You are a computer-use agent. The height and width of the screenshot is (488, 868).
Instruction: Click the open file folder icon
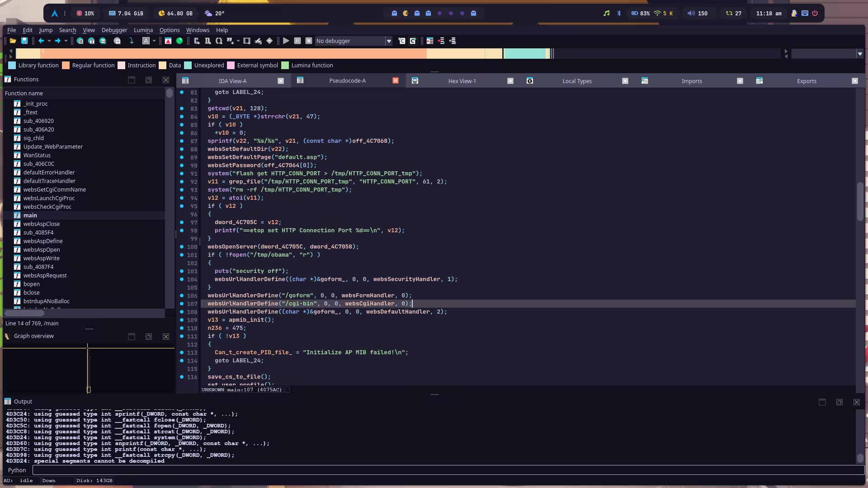(x=13, y=41)
